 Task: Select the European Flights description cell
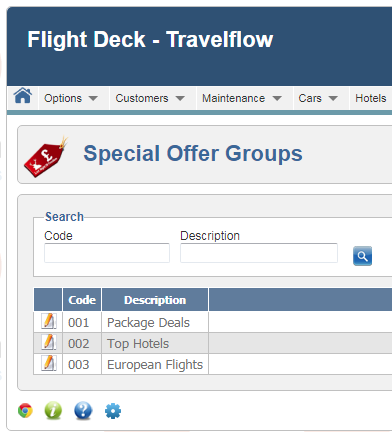point(155,364)
